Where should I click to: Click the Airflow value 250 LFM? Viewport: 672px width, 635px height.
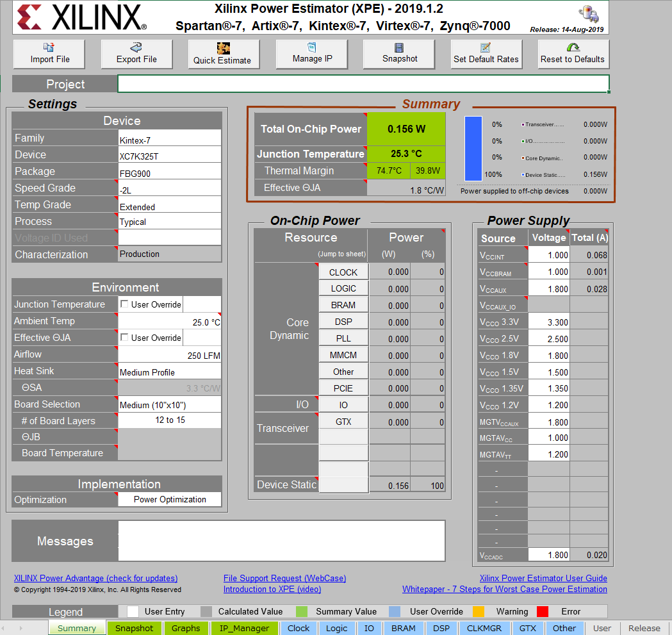coord(170,354)
